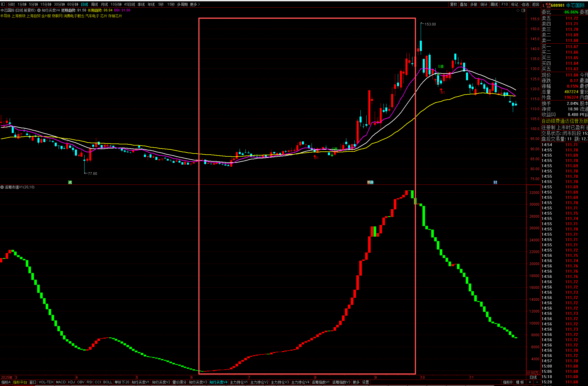
Task: Open the 画线 drawing tools button
Action: tap(494, 4)
